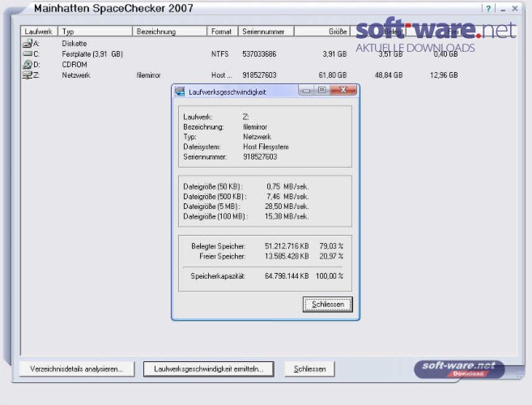Click serial number 537033686
The height and width of the screenshot is (405, 532).
coord(259,54)
